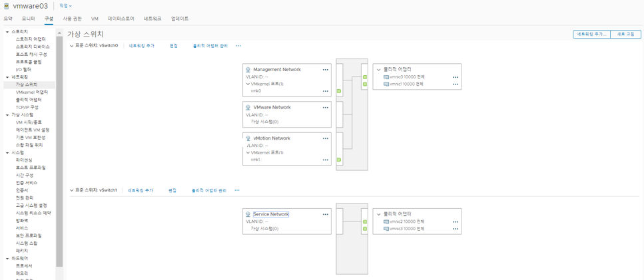
Task: Open the vmnic1 ellipsis menu
Action: click(456, 84)
